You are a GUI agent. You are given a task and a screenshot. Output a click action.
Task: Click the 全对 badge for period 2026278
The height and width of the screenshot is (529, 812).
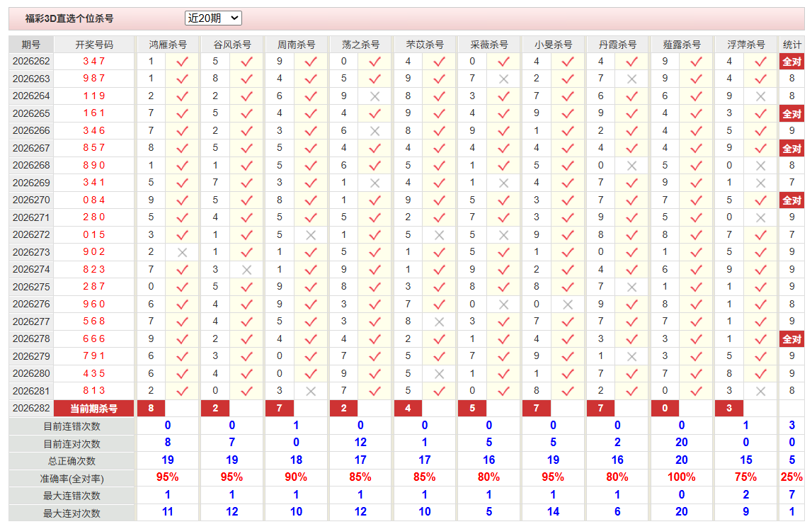[x=791, y=339]
